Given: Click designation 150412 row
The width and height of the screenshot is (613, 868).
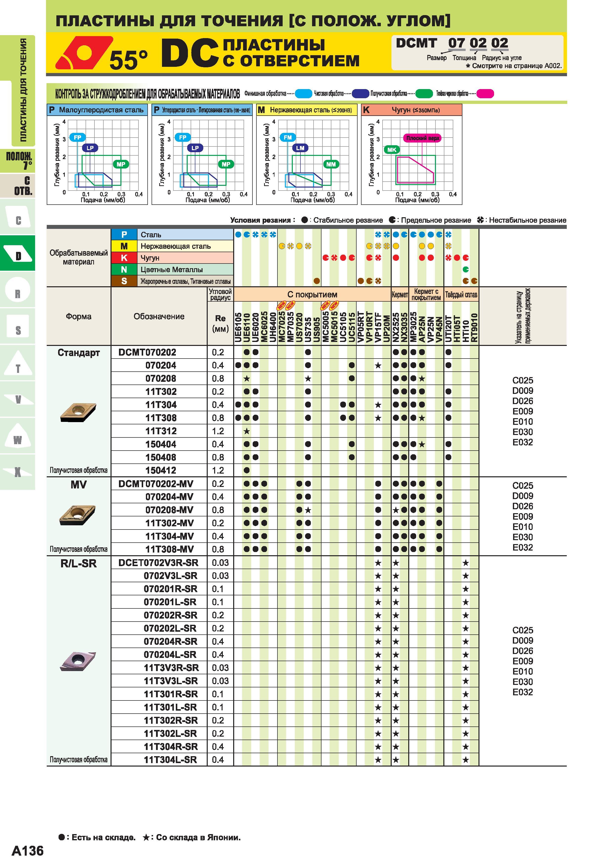Looking at the screenshot, I should (x=161, y=470).
